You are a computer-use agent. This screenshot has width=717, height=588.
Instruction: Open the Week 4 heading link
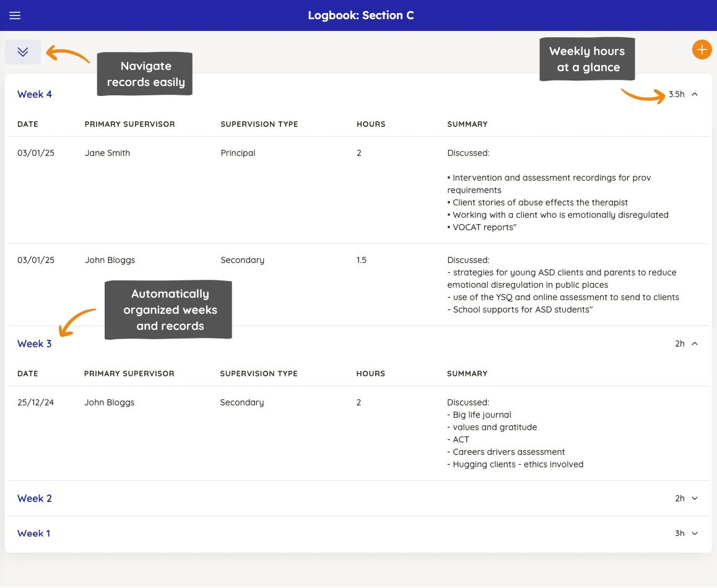click(x=34, y=94)
